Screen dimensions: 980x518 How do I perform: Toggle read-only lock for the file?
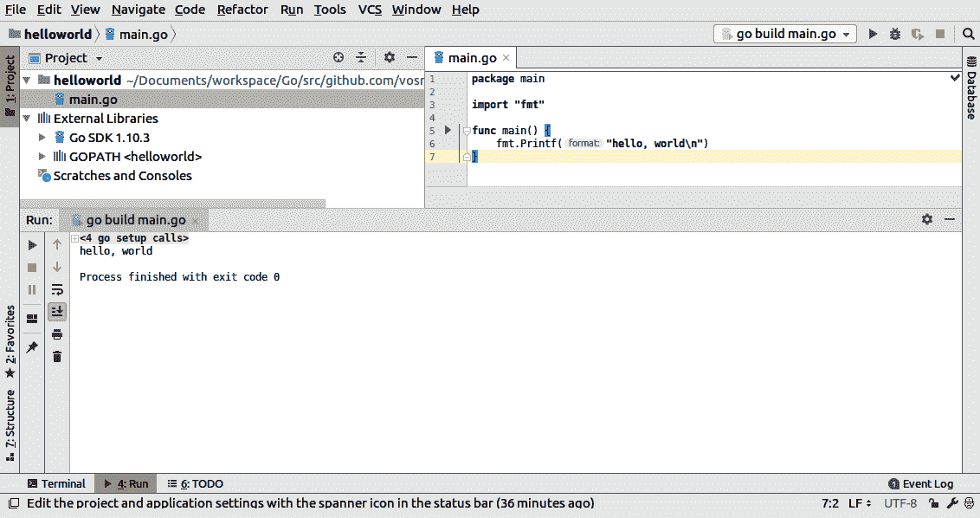[935, 503]
